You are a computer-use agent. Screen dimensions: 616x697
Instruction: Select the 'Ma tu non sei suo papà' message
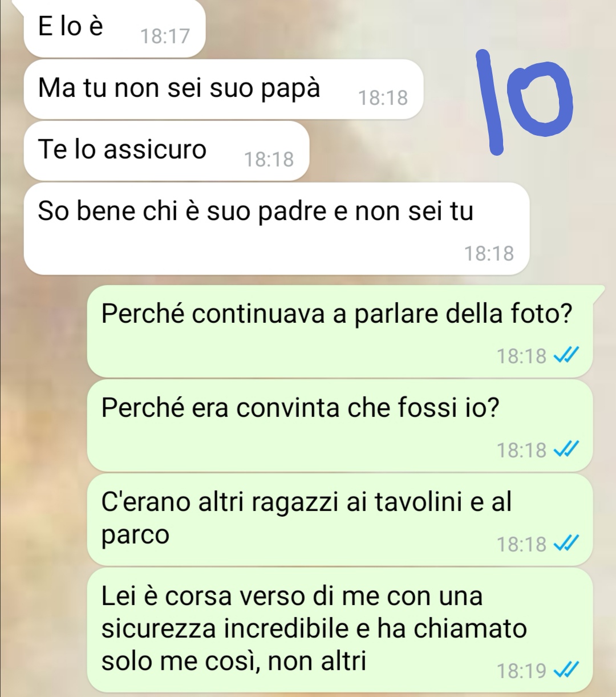click(x=224, y=90)
